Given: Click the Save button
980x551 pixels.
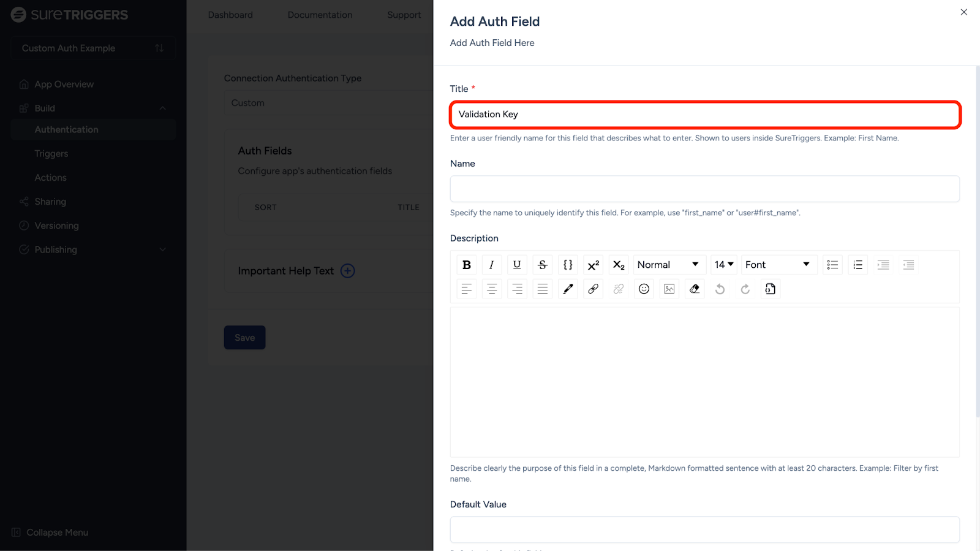Looking at the screenshot, I should coord(244,338).
